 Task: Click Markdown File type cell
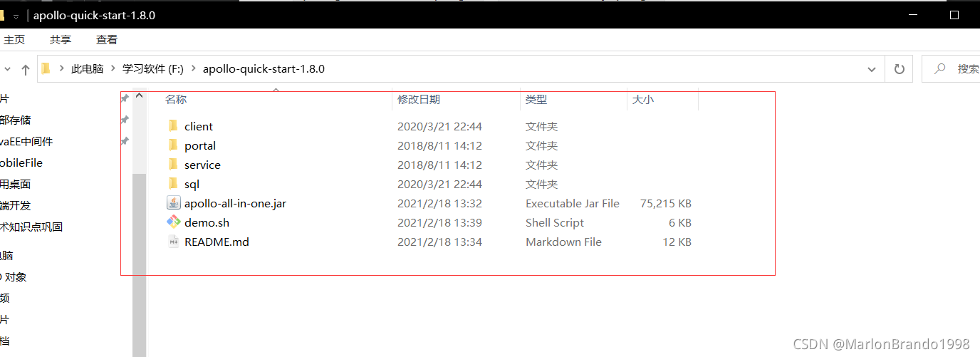563,242
